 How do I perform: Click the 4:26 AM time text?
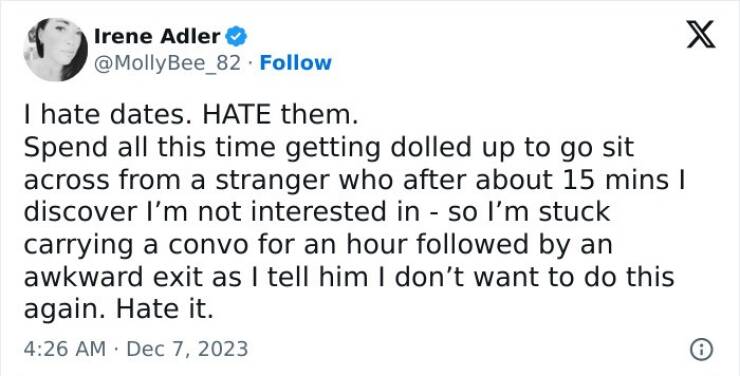coord(65,349)
